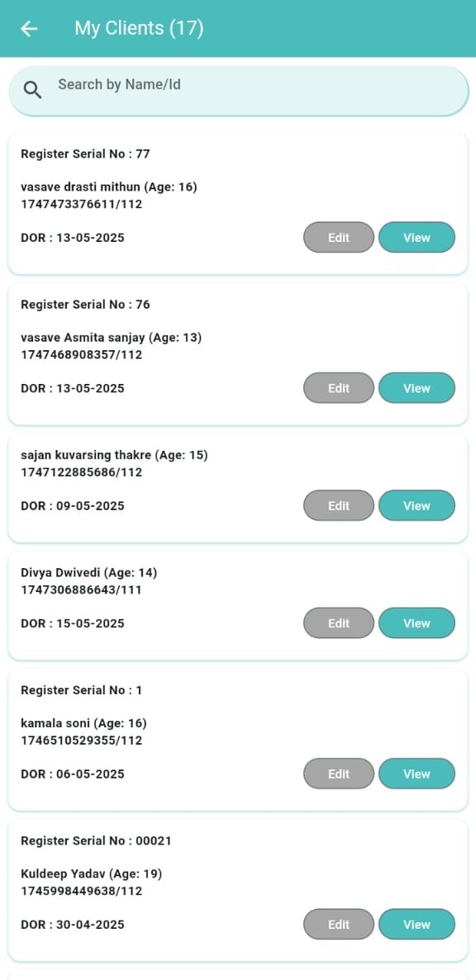View kamala soni's details

[x=416, y=774]
